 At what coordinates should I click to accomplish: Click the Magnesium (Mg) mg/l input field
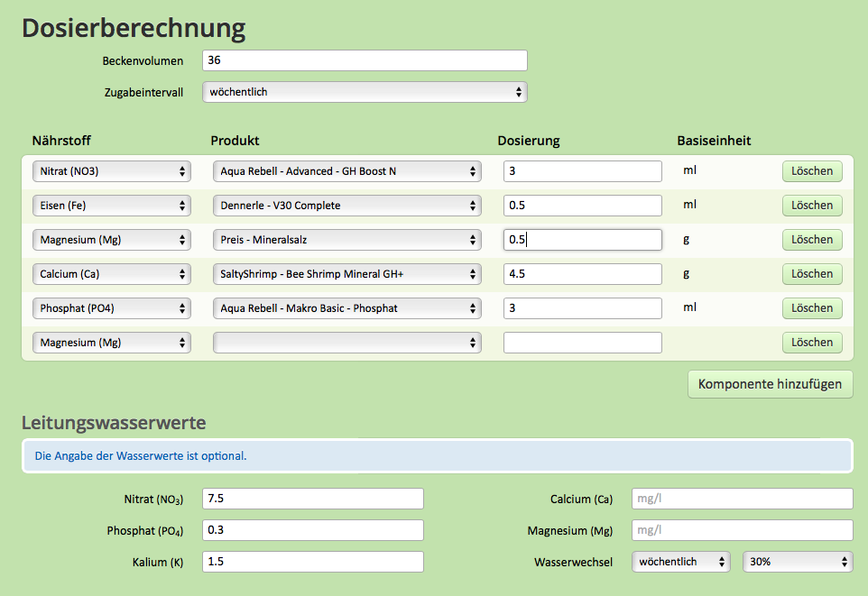[743, 530]
